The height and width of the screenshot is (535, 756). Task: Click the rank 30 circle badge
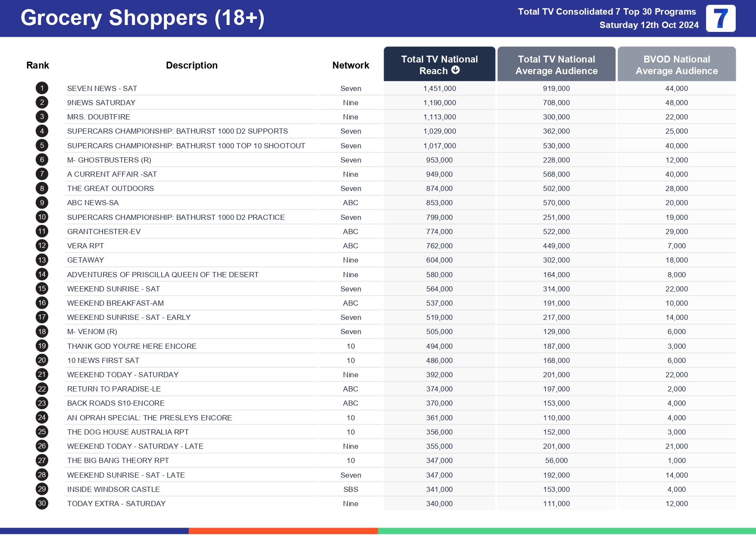click(42, 504)
